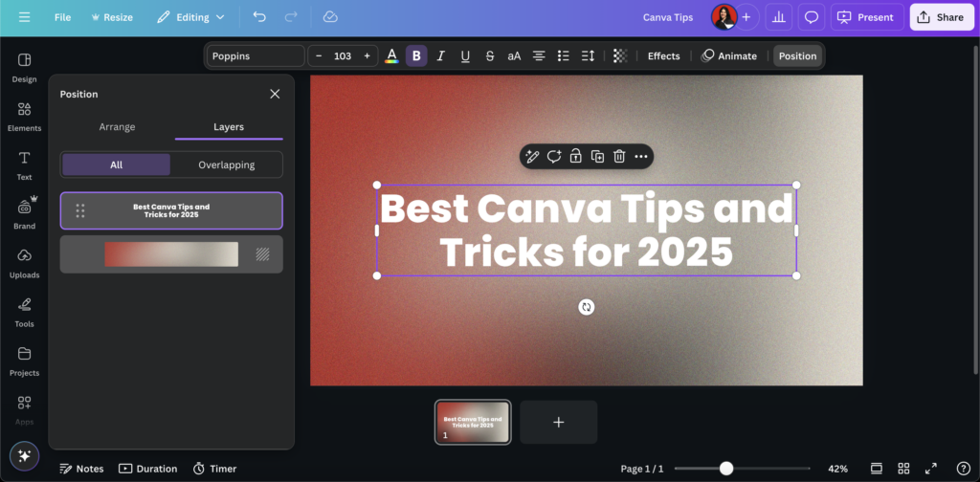Add a new page with the plus tile

point(559,422)
